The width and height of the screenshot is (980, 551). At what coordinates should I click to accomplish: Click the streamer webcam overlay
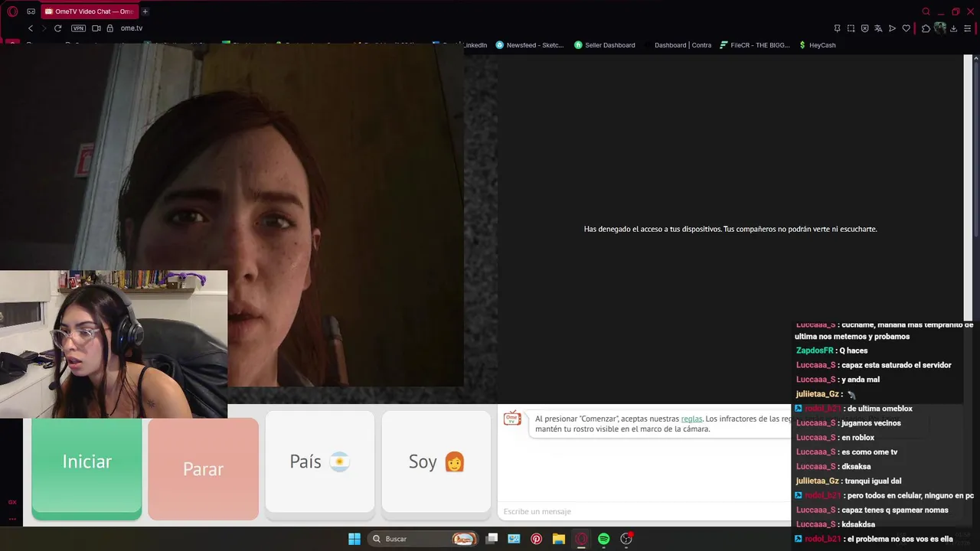[x=113, y=344]
